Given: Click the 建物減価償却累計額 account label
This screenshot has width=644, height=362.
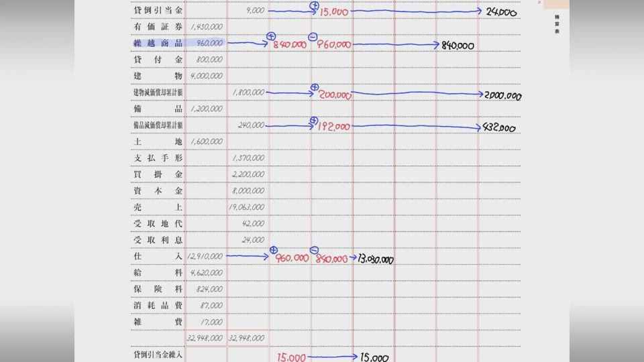Looking at the screenshot, I should (158, 92).
